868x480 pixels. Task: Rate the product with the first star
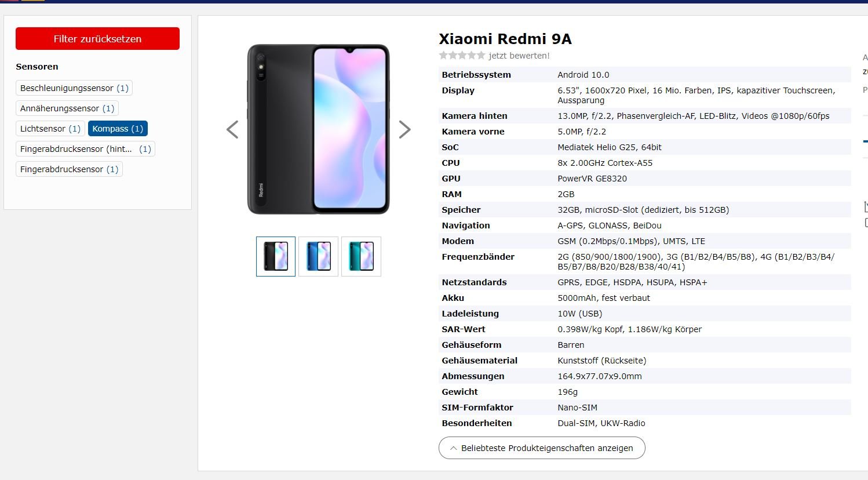click(x=444, y=56)
